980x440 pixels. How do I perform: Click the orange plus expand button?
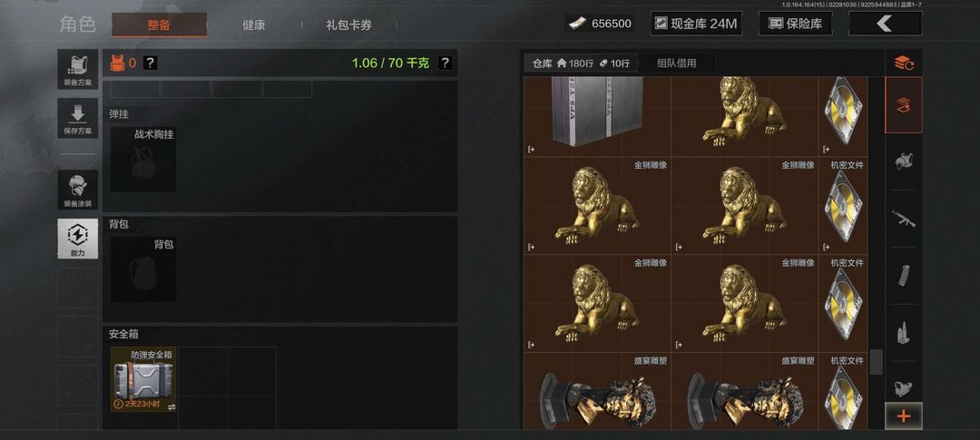tap(904, 416)
